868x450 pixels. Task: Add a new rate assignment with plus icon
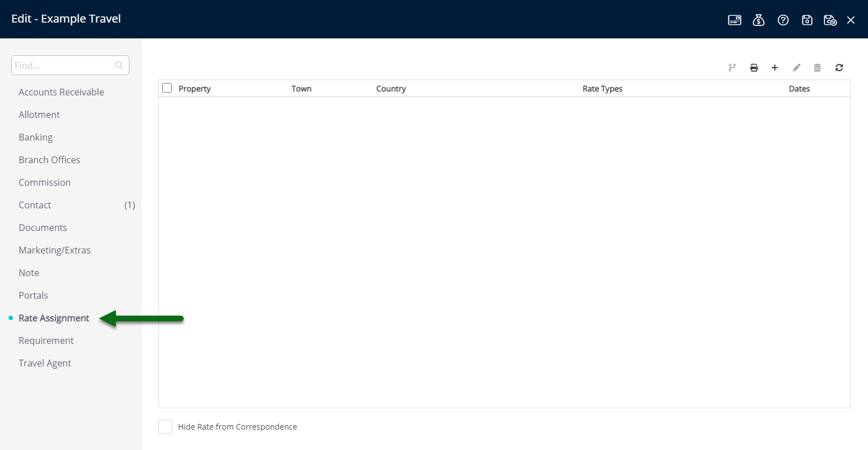[775, 68]
